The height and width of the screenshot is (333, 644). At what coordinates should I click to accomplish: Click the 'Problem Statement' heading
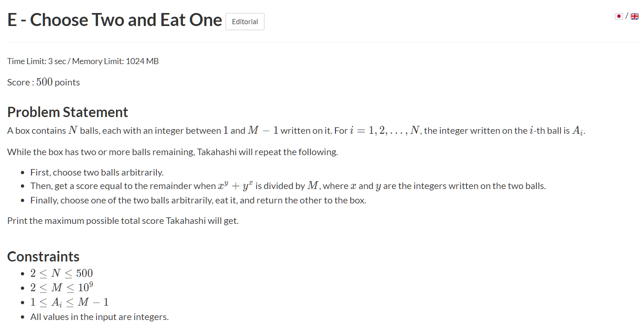tap(68, 112)
